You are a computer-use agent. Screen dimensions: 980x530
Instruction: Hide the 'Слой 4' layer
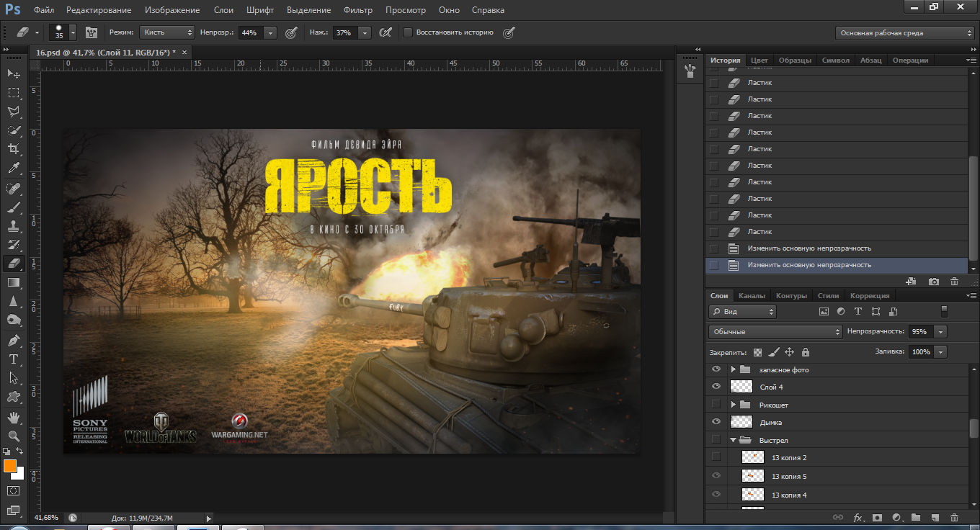(x=716, y=387)
